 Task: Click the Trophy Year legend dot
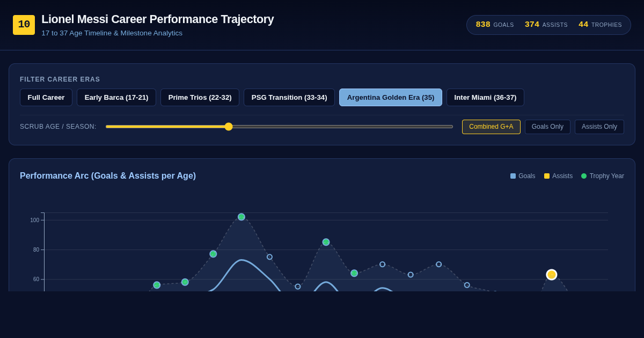point(584,176)
